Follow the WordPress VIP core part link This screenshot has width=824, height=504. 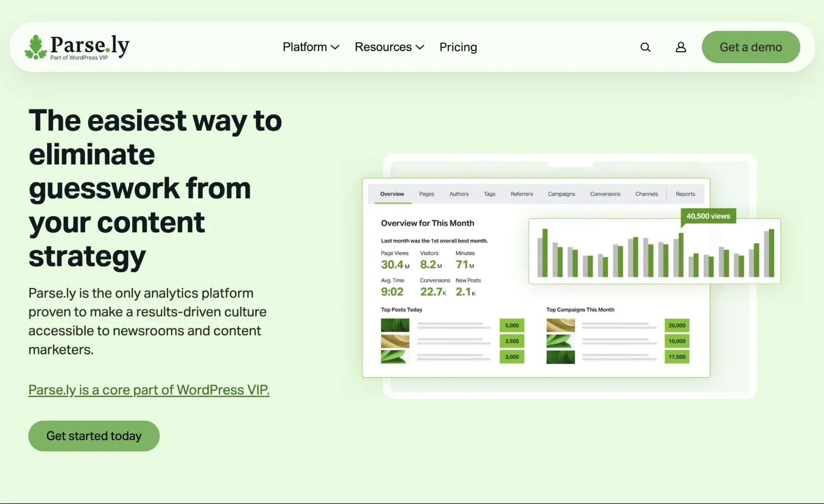pyautogui.click(x=149, y=390)
